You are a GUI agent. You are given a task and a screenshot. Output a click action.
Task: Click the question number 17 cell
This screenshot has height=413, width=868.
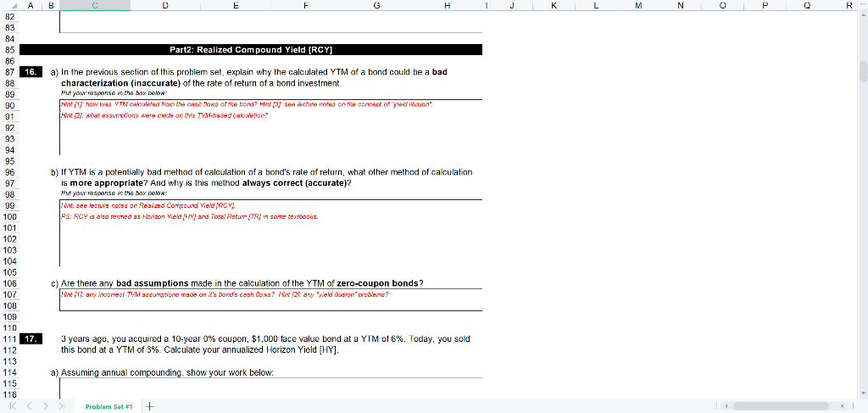[x=31, y=339]
